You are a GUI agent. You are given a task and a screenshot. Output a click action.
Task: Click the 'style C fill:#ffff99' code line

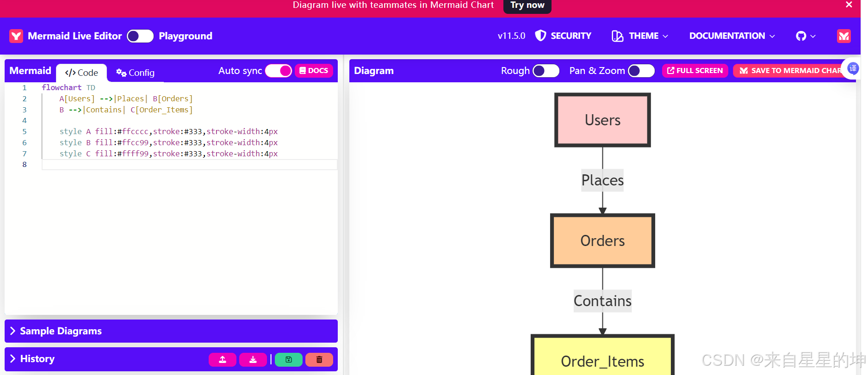pyautogui.click(x=169, y=154)
